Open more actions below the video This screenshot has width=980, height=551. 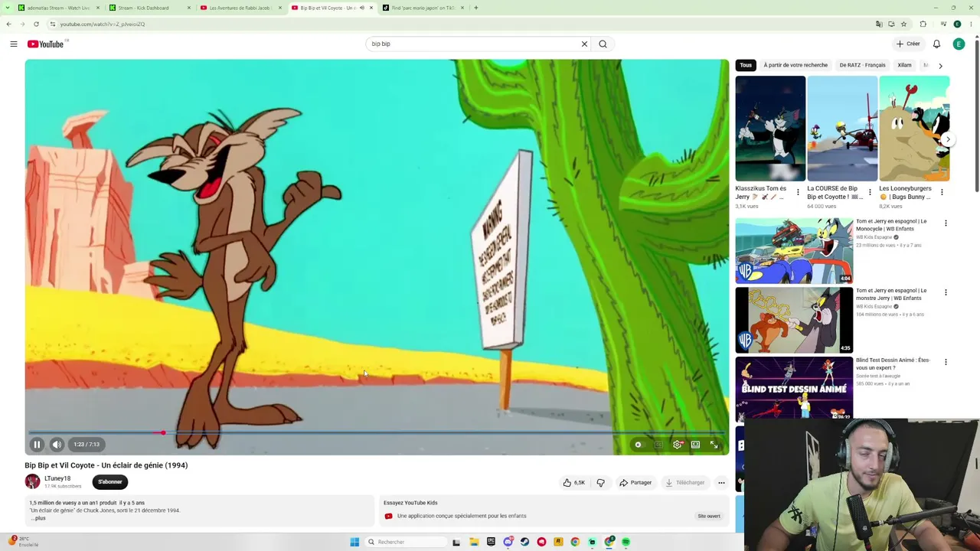pyautogui.click(x=721, y=483)
